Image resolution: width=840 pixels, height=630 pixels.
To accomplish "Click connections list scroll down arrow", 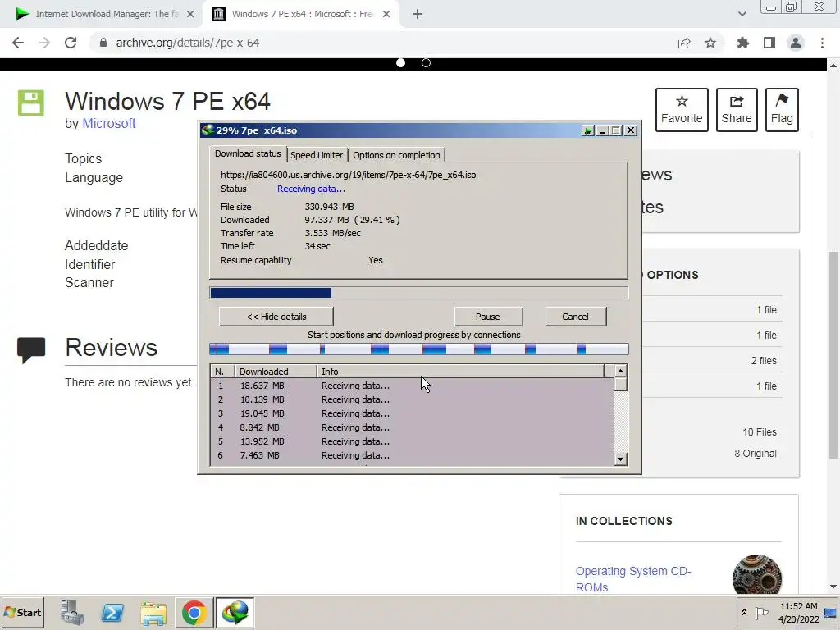I will pyautogui.click(x=620, y=459).
